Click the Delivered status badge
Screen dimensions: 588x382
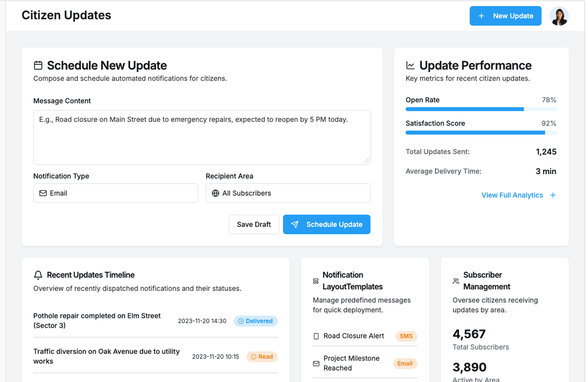(255, 321)
